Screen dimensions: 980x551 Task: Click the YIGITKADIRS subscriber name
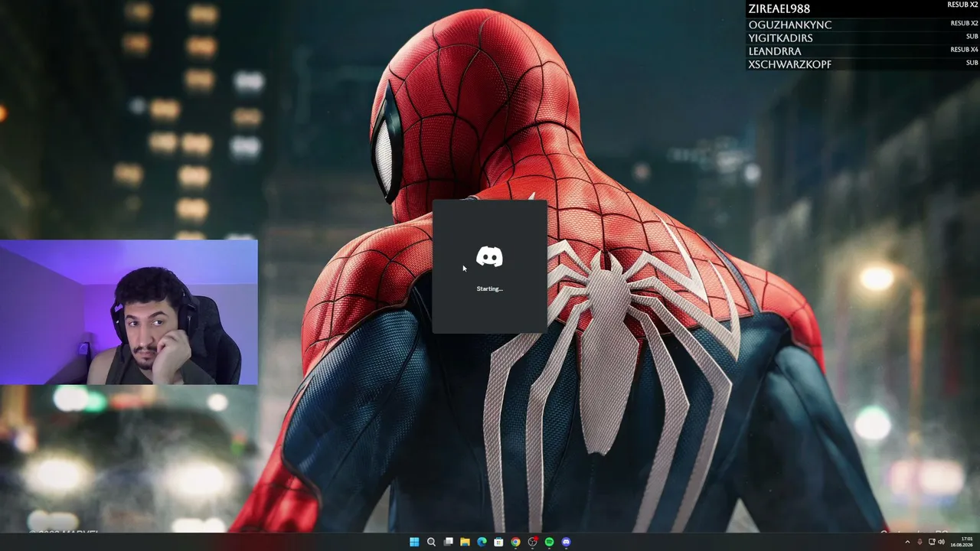781,38
